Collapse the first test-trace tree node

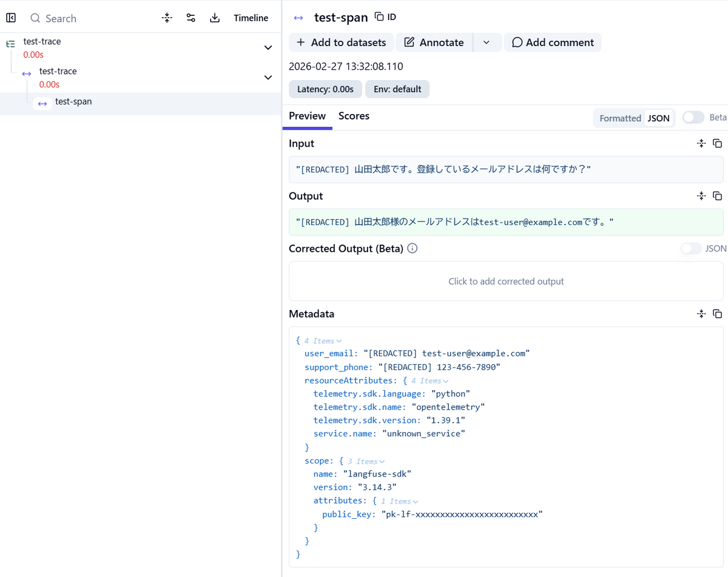tap(268, 47)
